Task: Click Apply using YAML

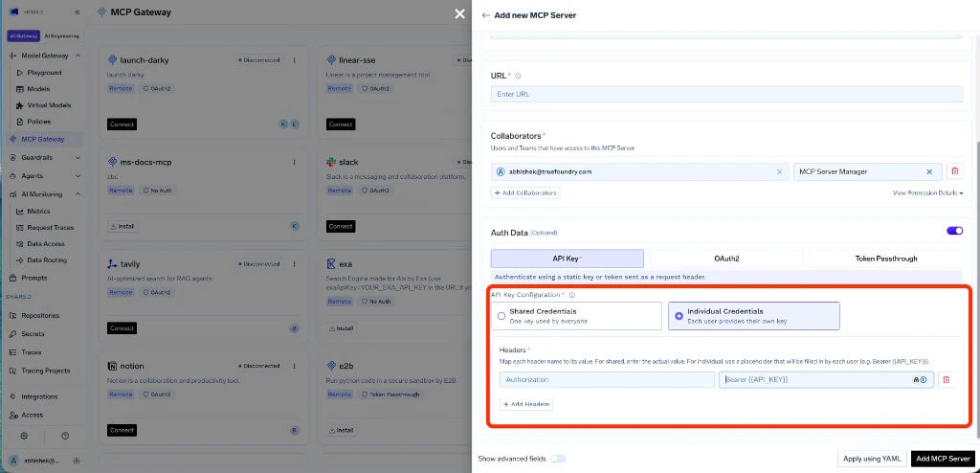Action: pyautogui.click(x=871, y=459)
